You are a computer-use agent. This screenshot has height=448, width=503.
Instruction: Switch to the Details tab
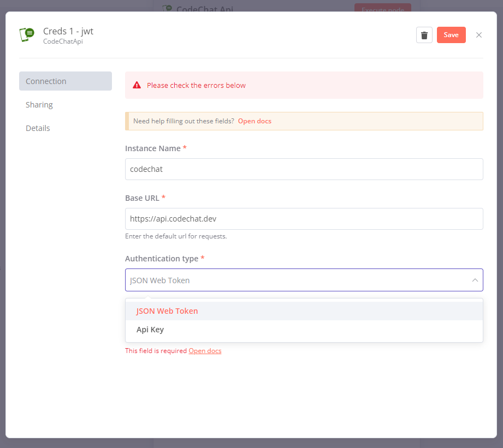coord(38,128)
